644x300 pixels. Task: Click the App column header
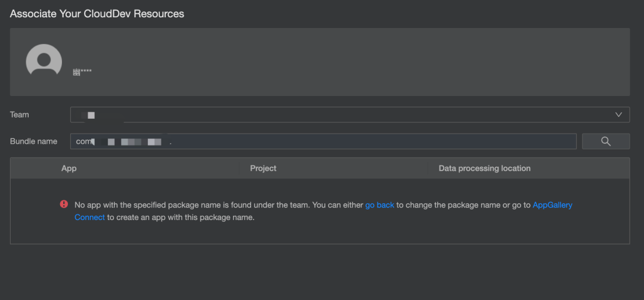click(69, 169)
